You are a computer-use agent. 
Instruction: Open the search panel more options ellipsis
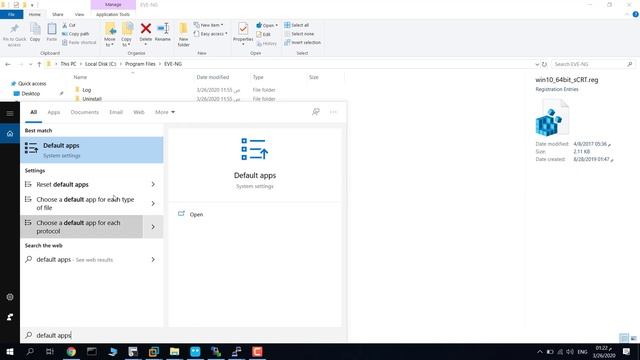333,112
